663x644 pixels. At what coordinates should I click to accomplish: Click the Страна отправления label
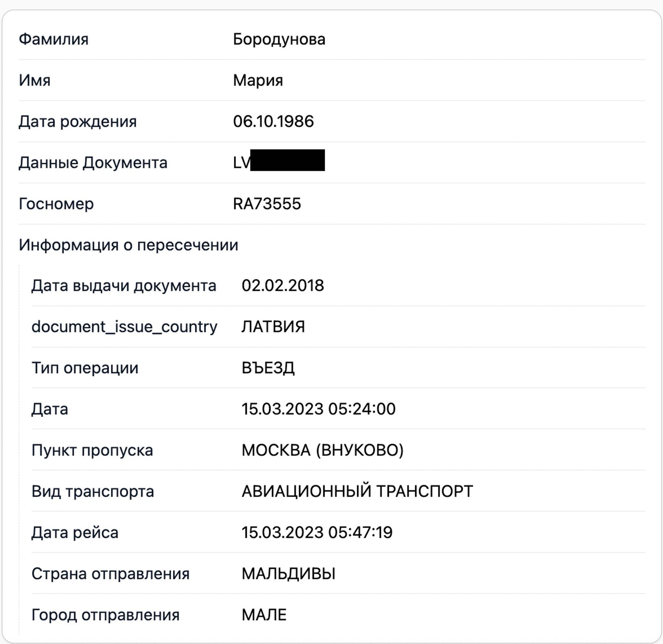(x=111, y=574)
